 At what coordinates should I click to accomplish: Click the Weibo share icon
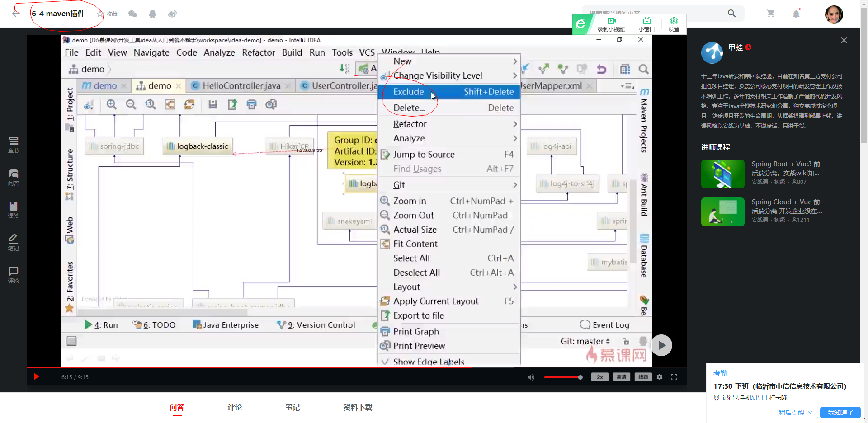coord(172,14)
